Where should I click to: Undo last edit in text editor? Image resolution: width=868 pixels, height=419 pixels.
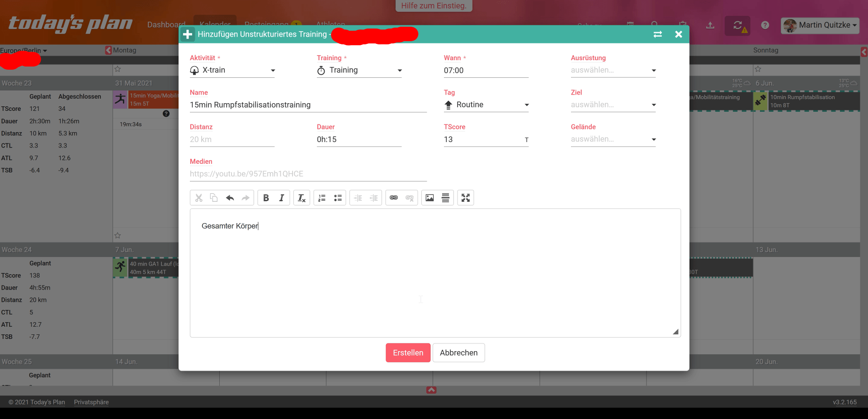pyautogui.click(x=230, y=198)
